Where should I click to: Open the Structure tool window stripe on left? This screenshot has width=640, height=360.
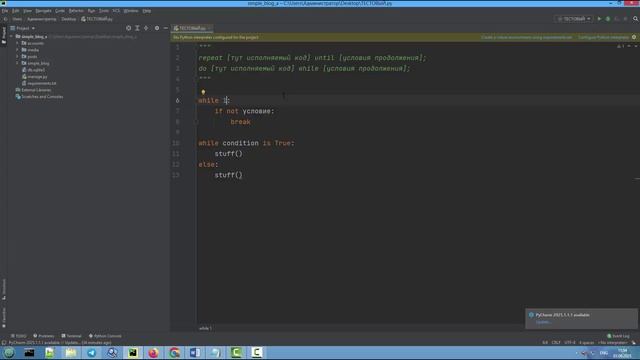point(4,290)
